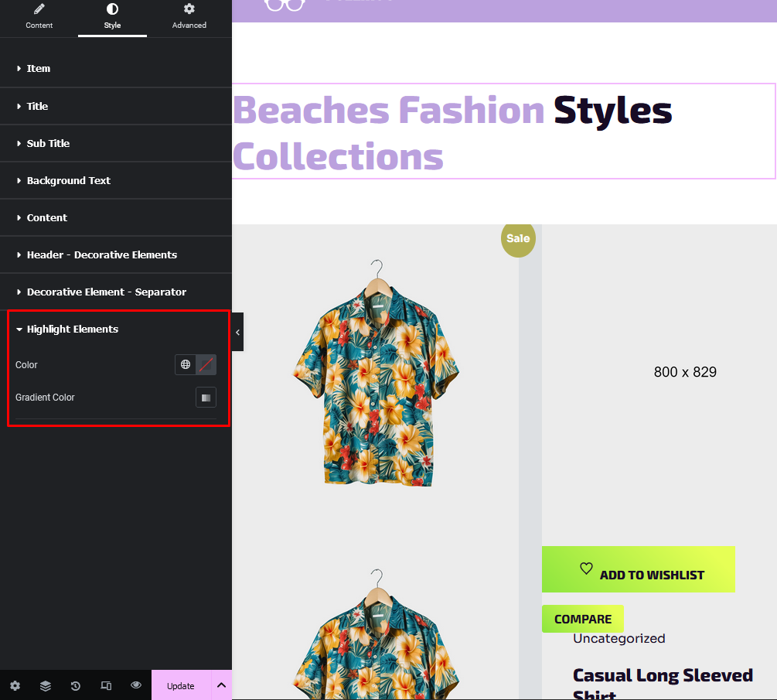Screen dimensions: 777x700
Task: Collapse the Highlight Elements section
Action: tap(116, 330)
